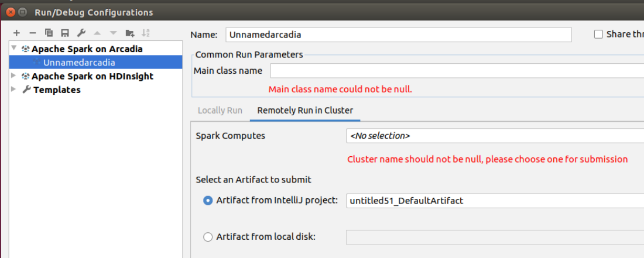
Task: Switch to Remotely Run in Cluster tab
Action: pos(305,111)
